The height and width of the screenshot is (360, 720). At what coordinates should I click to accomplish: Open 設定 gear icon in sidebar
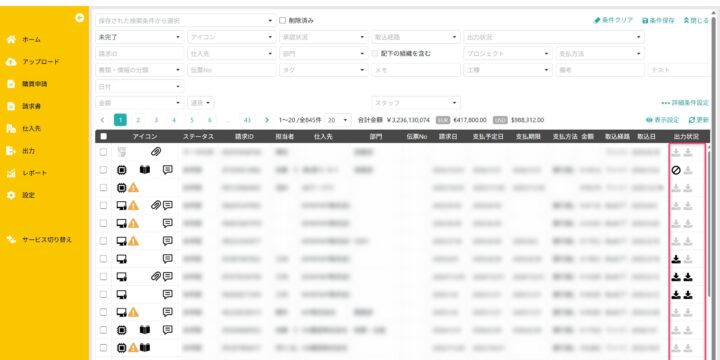pyautogui.click(x=11, y=195)
